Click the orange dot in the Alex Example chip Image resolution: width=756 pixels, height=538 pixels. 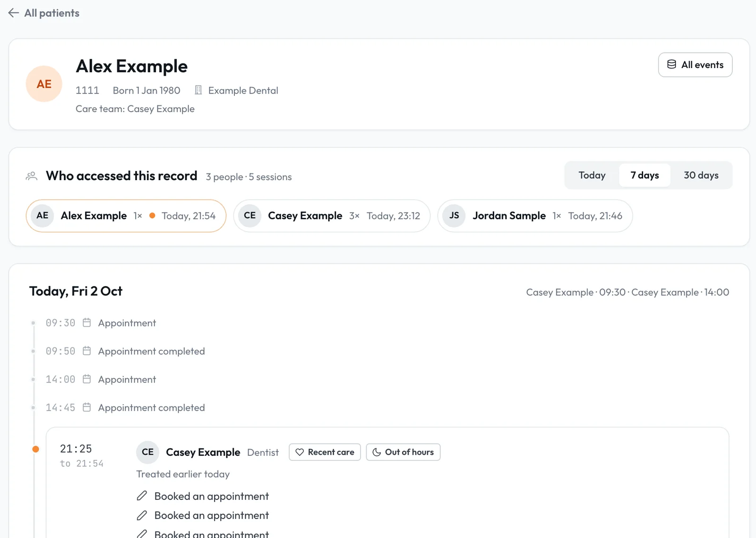point(152,216)
